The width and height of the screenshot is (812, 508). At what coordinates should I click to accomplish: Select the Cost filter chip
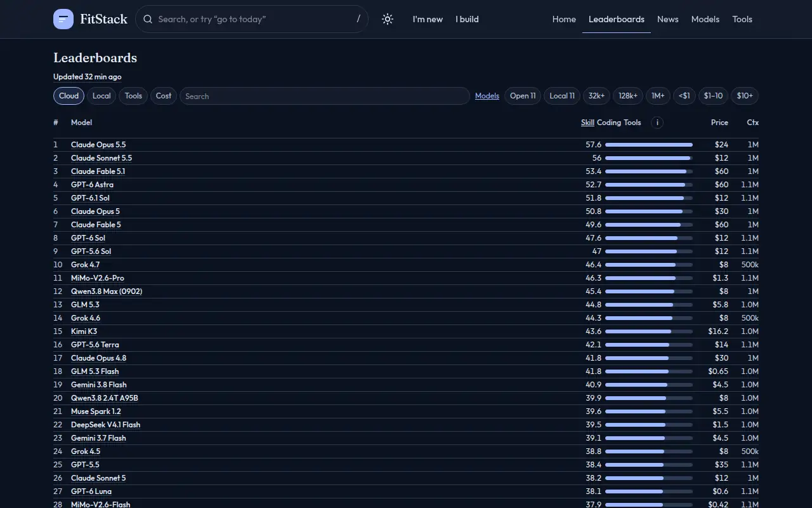click(x=164, y=96)
